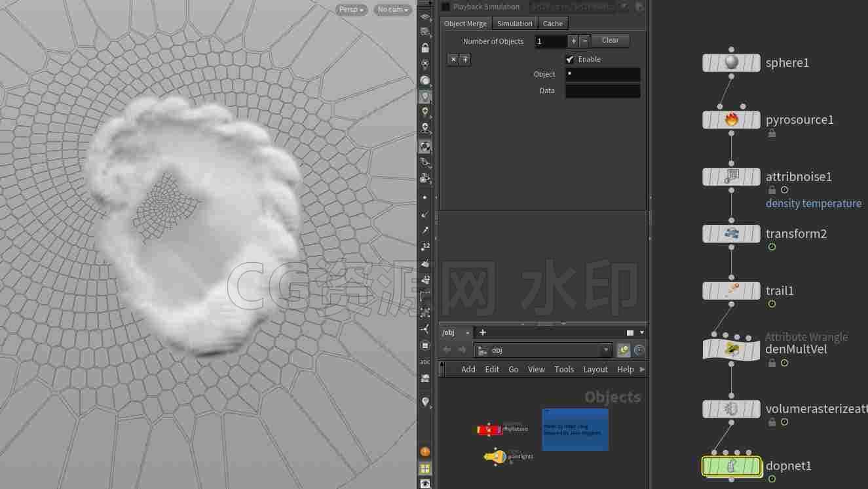Select the red object node in Objects network
868x489 pixels.
pos(489,429)
